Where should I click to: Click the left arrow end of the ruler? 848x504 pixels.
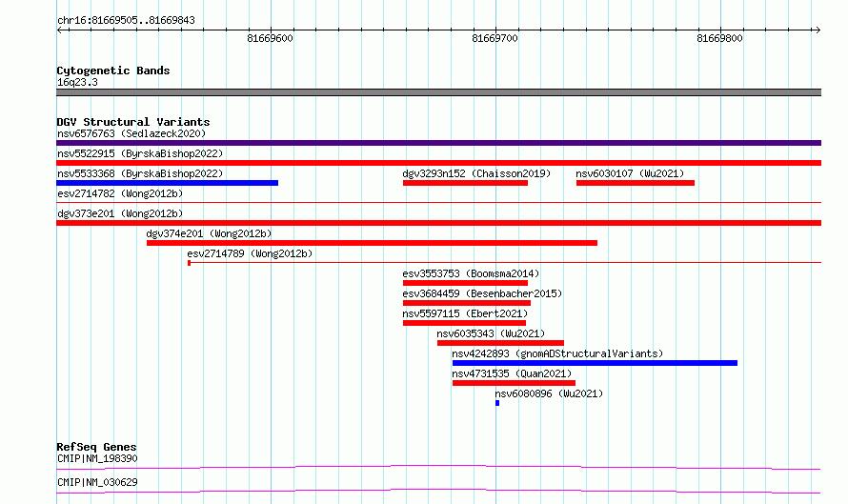click(x=59, y=30)
